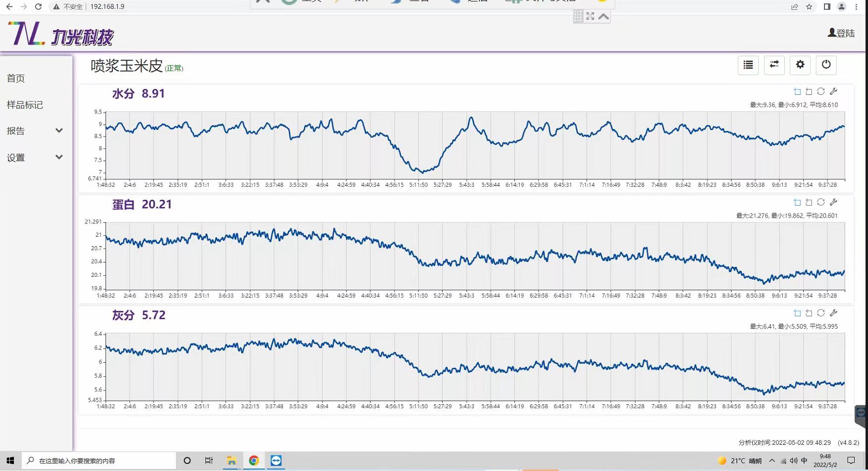Click the swap arrows button
Viewport: 868px width, 471px height.
[x=774, y=65]
